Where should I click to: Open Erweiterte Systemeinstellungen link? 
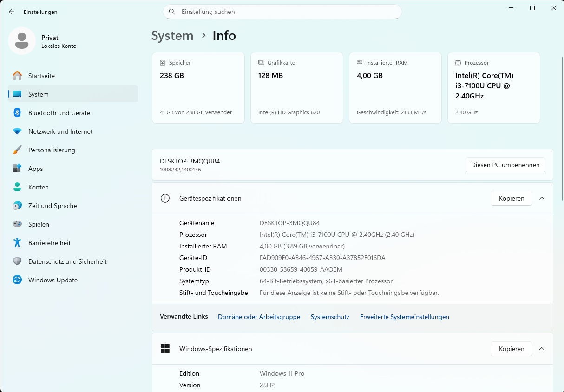405,317
